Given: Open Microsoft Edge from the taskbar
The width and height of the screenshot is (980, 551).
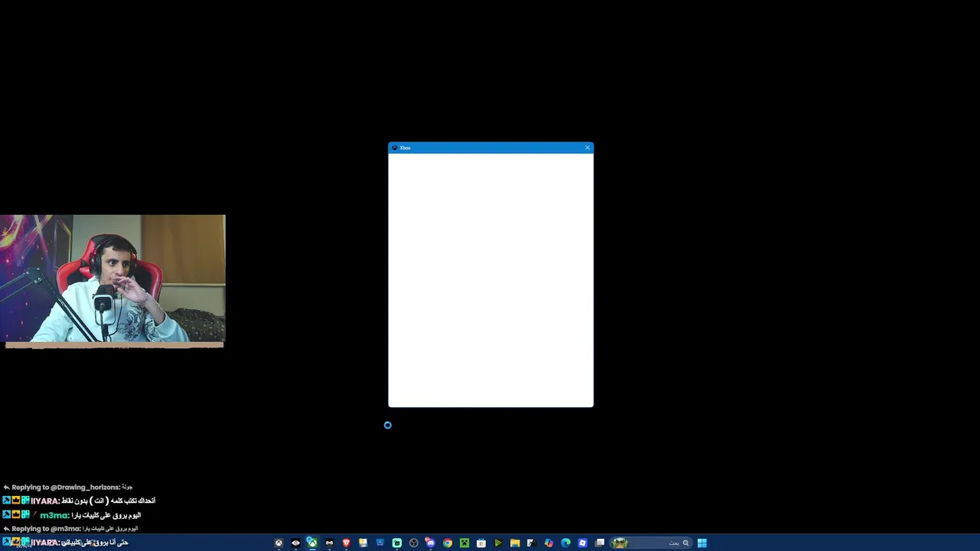Looking at the screenshot, I should [566, 543].
